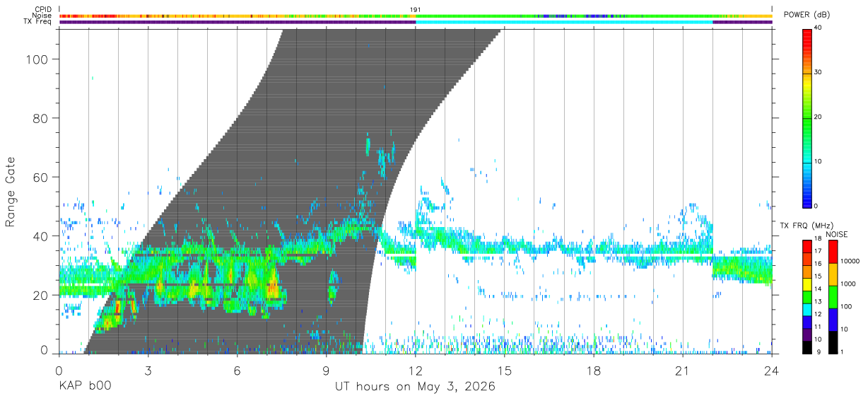This screenshot has height=401, width=868.
Task: Click noise scale value 100
Action: click(845, 308)
